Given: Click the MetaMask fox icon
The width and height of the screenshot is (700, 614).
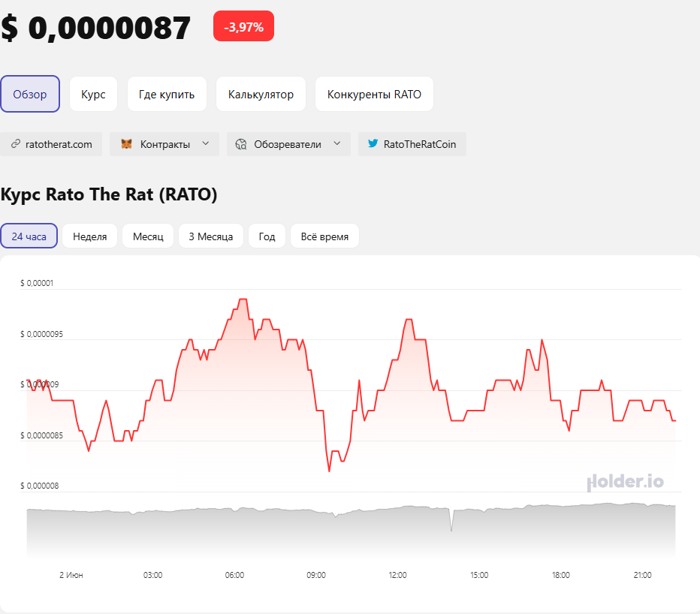Looking at the screenshot, I should coord(126,144).
